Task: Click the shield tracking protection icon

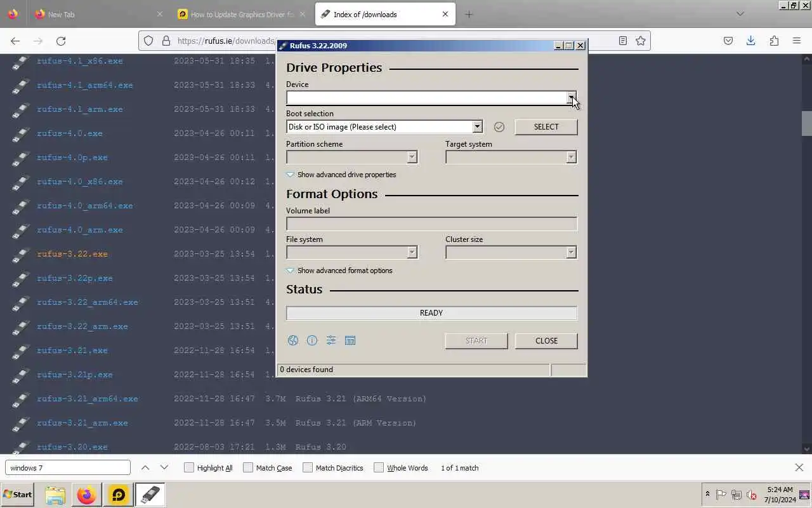Action: pos(148,41)
